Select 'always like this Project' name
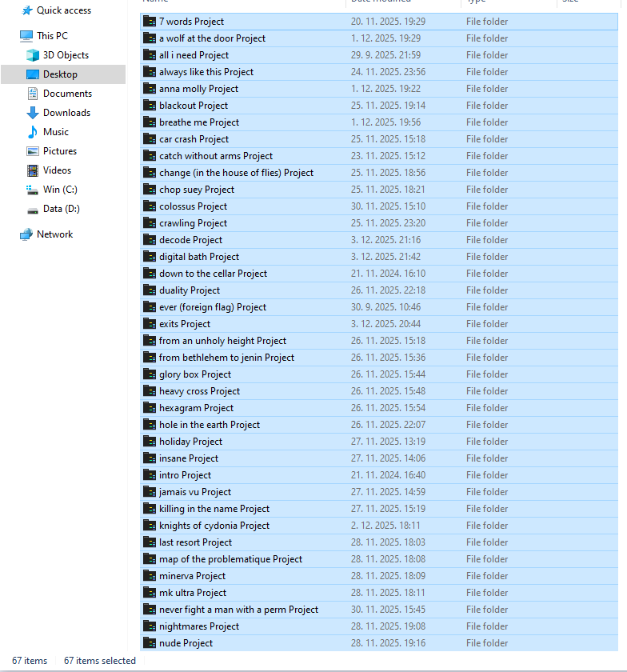627x672 pixels. tap(206, 71)
